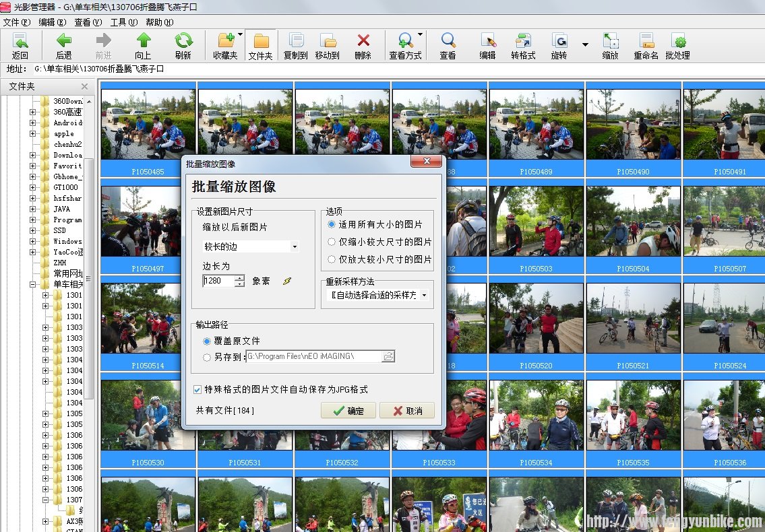Viewport: 765px width, 532px height.
Task: Click the 确定 confirm button
Action: (x=348, y=410)
